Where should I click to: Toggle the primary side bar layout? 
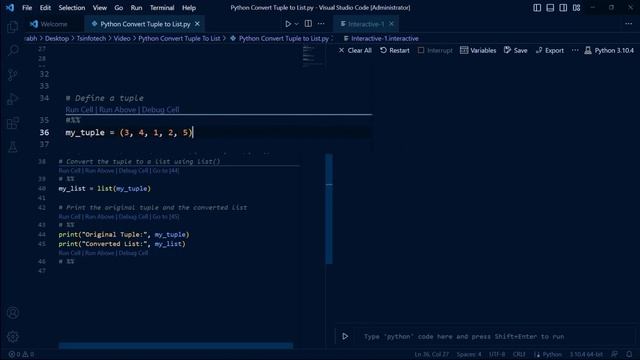pos(537,7)
